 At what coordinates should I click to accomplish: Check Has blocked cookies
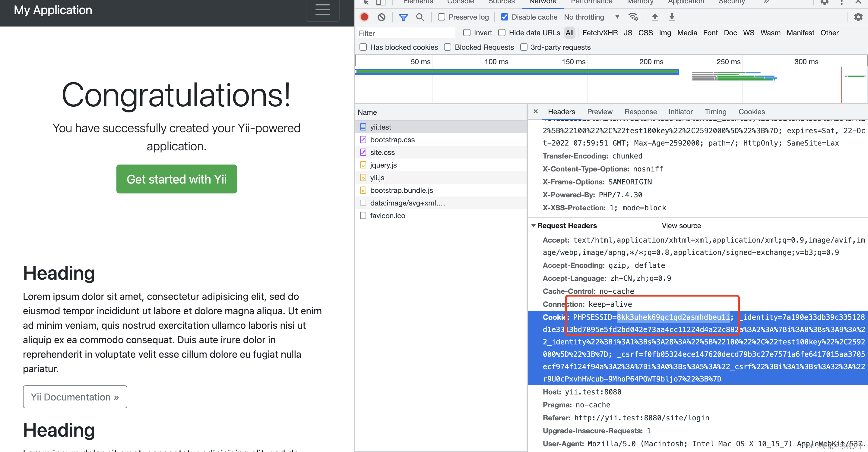[x=363, y=47]
